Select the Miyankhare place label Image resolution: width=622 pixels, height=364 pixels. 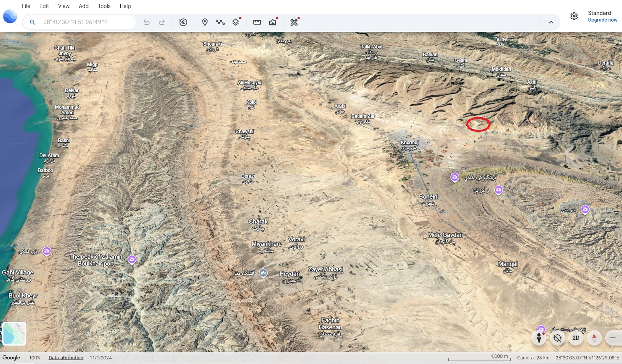[267, 247]
